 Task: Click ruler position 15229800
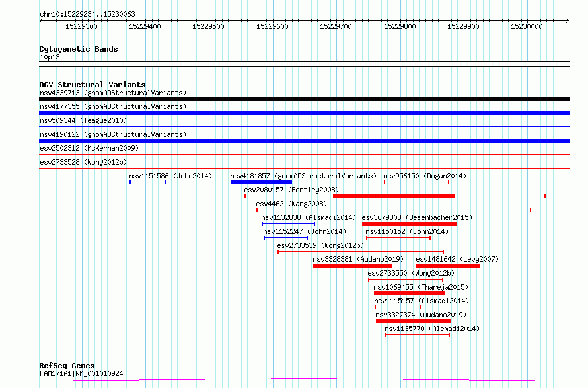pos(400,26)
